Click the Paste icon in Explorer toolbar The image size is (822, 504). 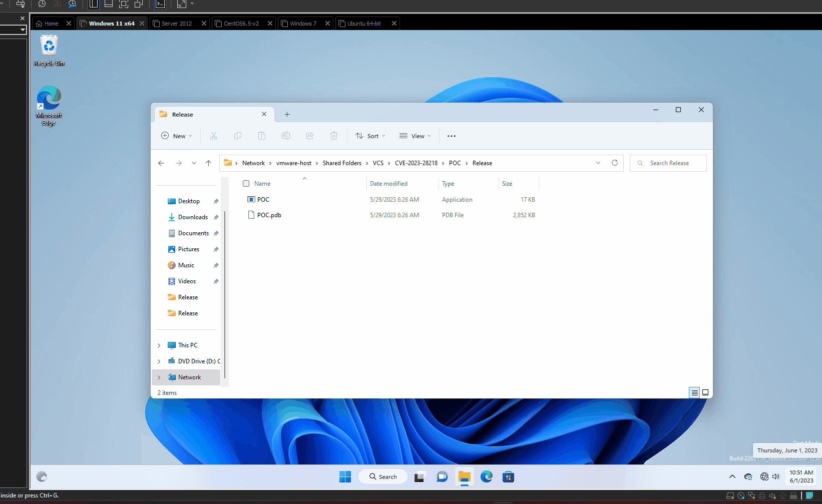262,136
